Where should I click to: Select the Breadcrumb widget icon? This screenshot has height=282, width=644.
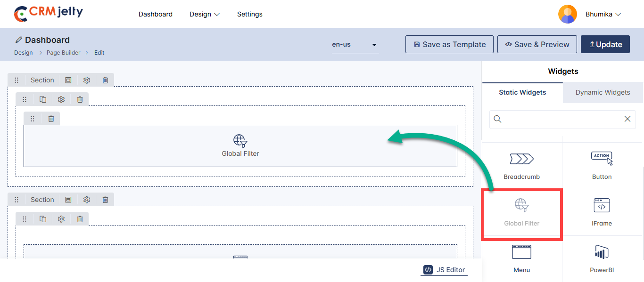tap(521, 159)
